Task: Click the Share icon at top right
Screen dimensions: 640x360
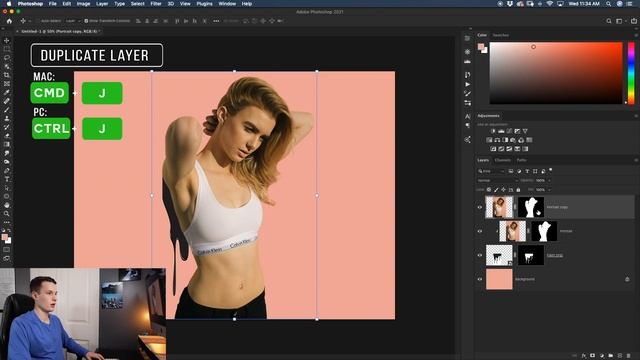Action: (634, 21)
